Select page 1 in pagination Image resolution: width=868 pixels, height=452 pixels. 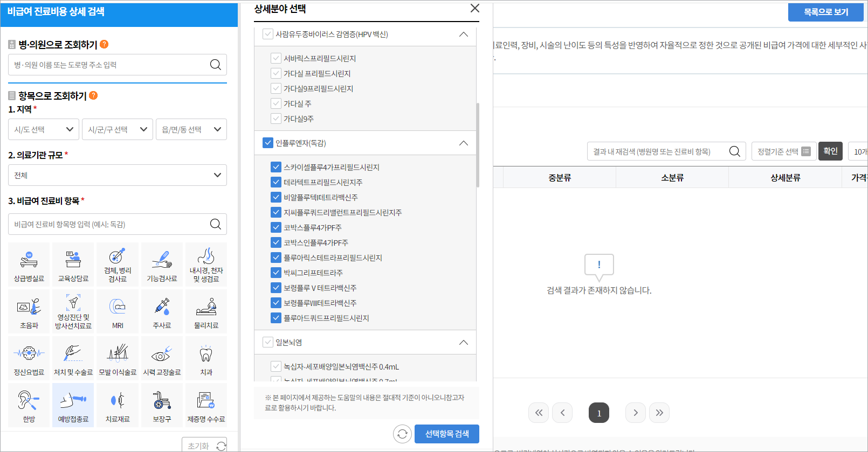point(599,413)
